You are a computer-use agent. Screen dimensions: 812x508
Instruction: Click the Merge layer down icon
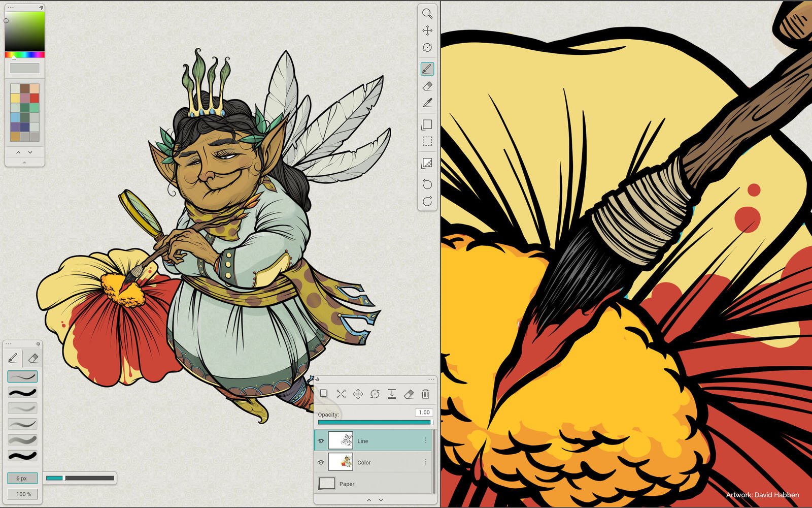point(392,394)
